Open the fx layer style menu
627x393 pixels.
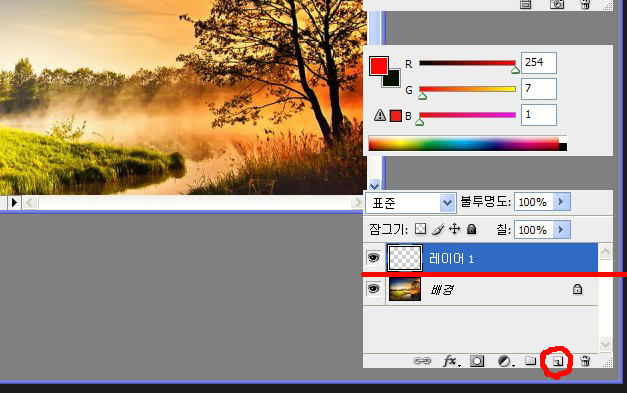451,361
